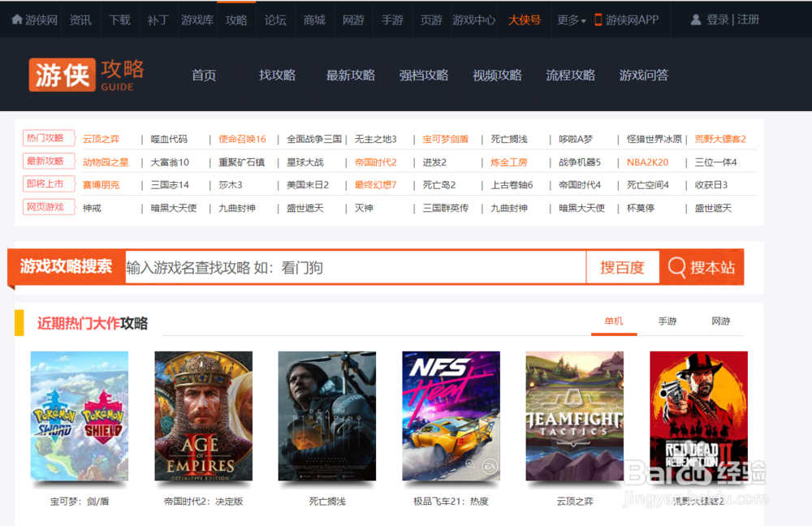This screenshot has width=812, height=526.
Task: Go to 首页 in guide menu
Action: point(204,75)
